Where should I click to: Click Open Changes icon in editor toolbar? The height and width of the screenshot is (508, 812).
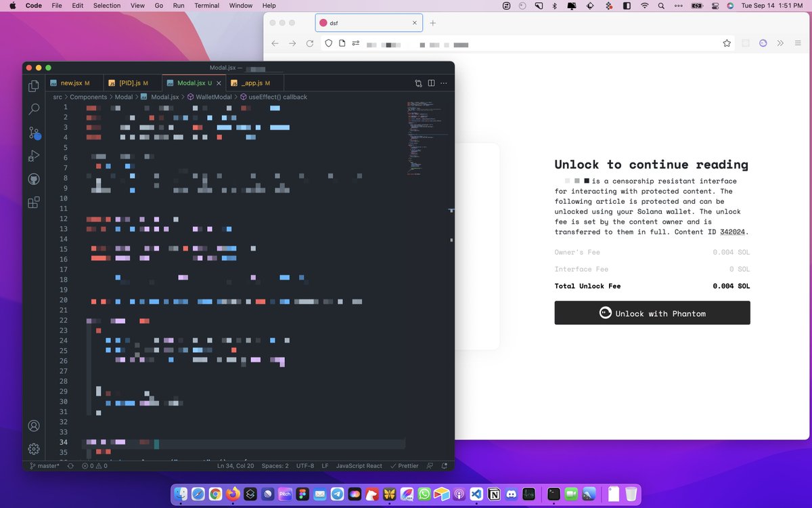pos(419,83)
